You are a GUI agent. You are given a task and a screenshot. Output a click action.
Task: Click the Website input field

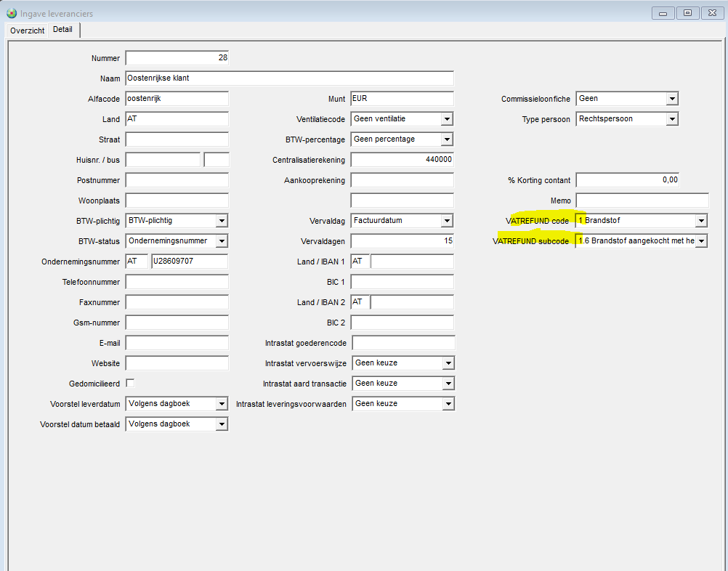point(177,363)
